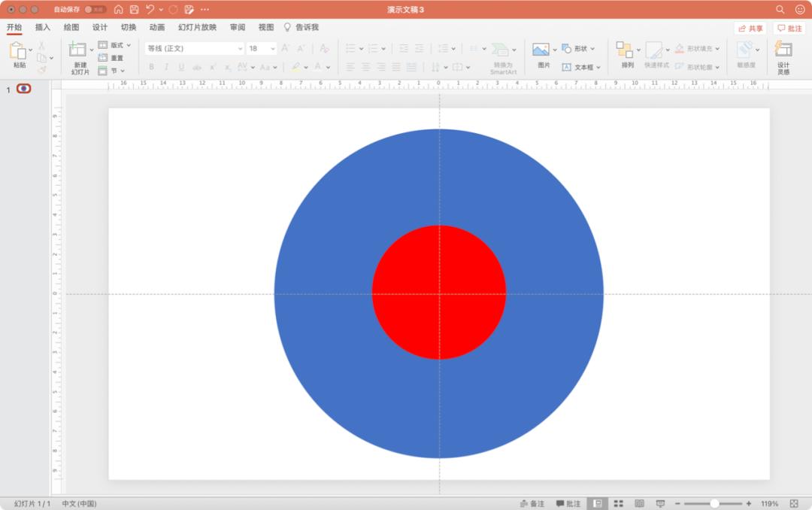Click the zoom slider handle
Viewport: 812px width, 510px height.
click(x=714, y=503)
